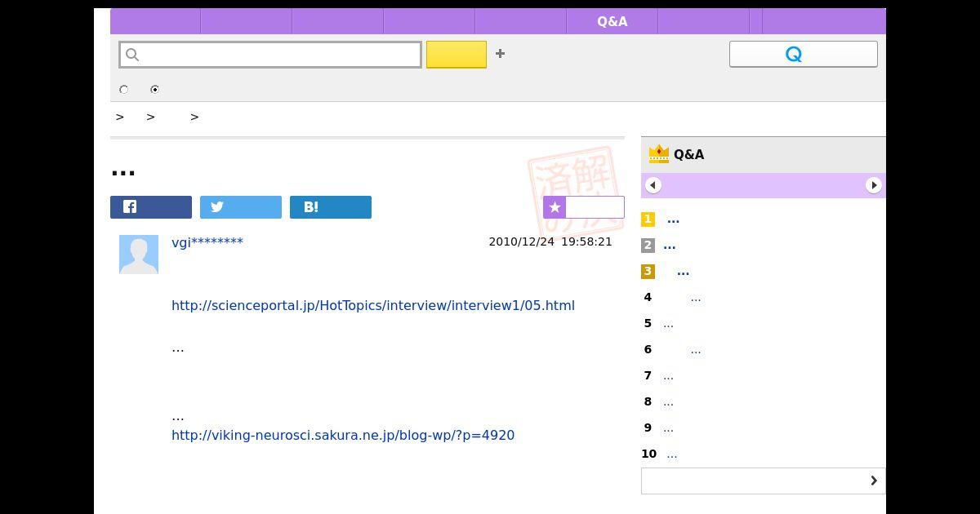980x514 pixels.
Task: Go to next ranking with right arrow
Action: [x=873, y=185]
